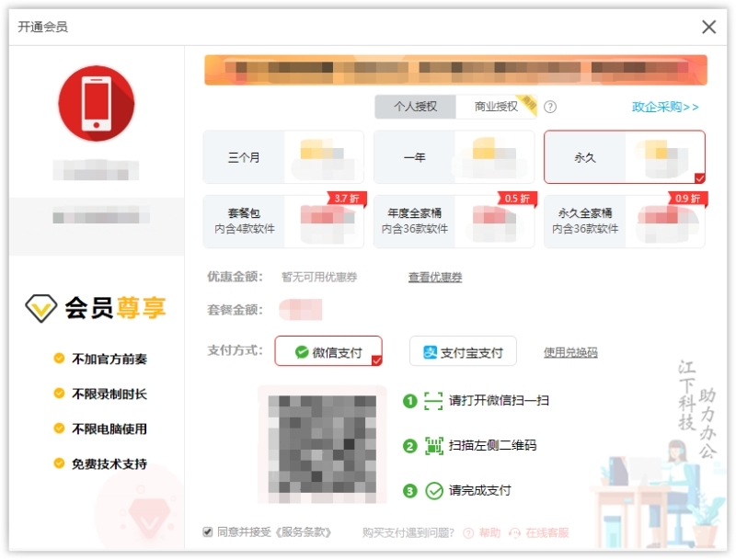Switch to the 个人授权 tab
This screenshot has height=560, width=736.
415,107
